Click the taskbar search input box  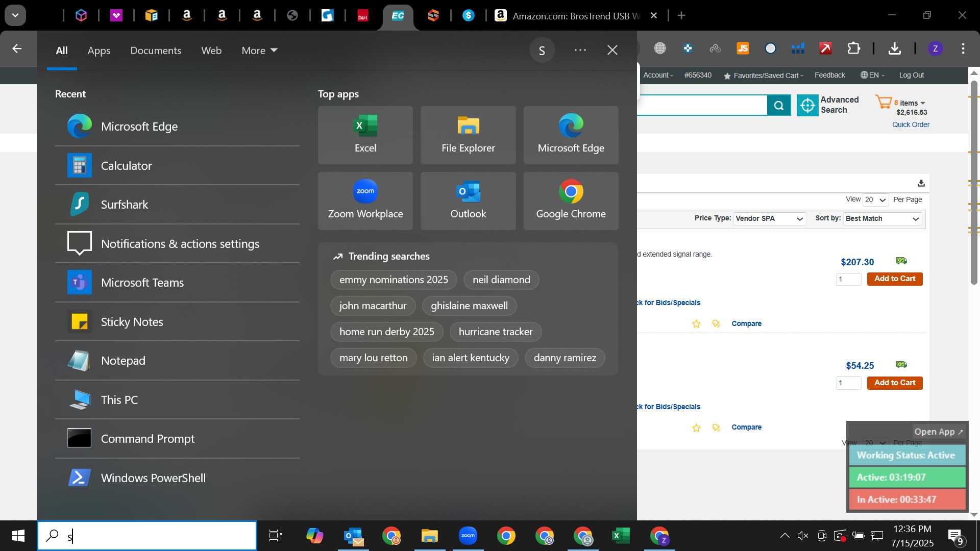click(147, 536)
